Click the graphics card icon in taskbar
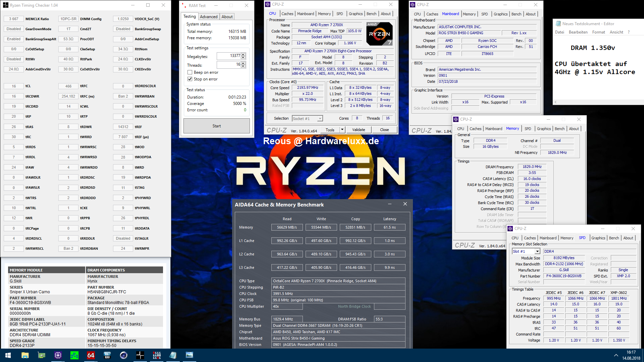This screenshot has width=644, height=362. click(42, 355)
